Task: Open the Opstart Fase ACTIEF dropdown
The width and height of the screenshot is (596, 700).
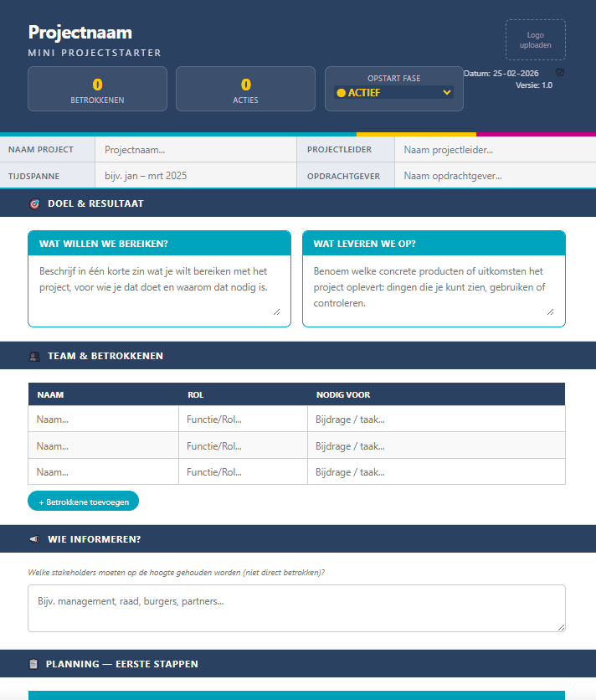Action: [393, 92]
